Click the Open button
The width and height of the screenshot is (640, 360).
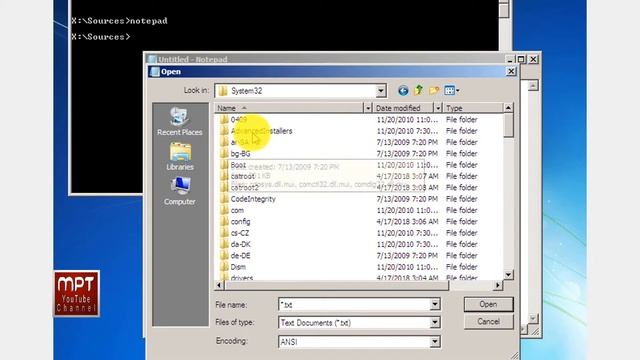(488, 304)
